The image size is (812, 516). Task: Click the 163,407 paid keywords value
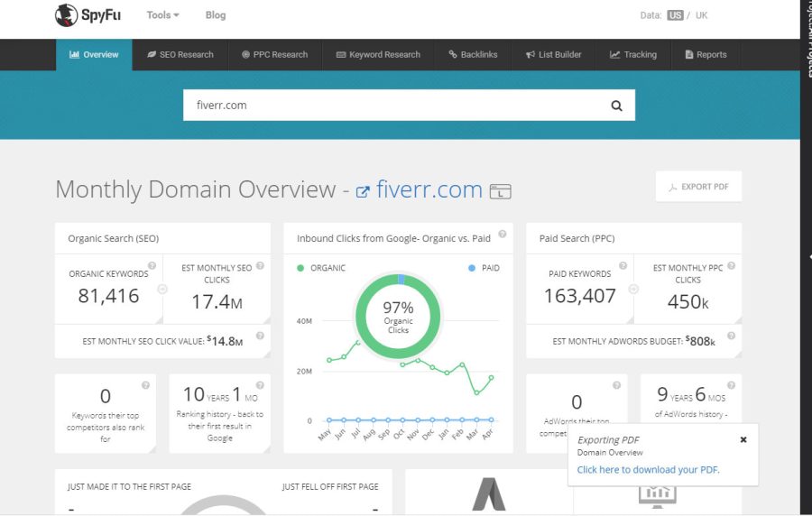click(x=580, y=296)
